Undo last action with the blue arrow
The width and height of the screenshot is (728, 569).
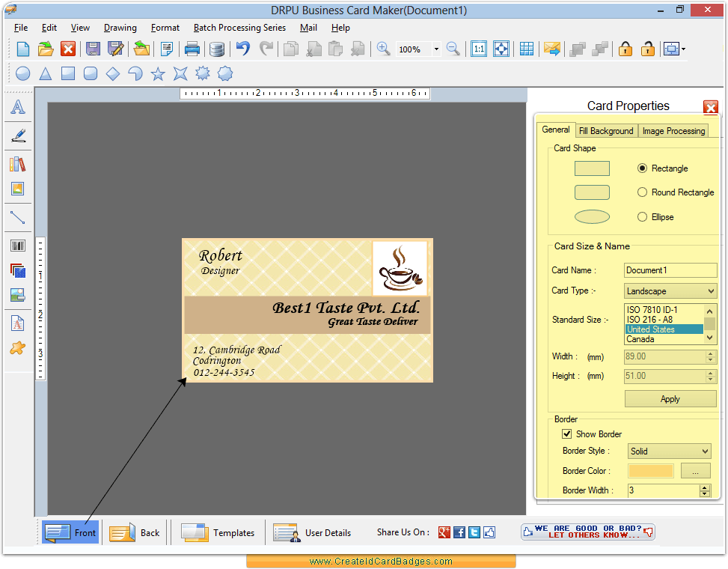click(243, 49)
